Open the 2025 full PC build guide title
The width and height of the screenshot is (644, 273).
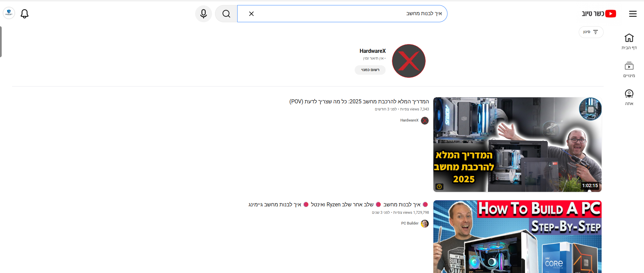click(x=359, y=101)
